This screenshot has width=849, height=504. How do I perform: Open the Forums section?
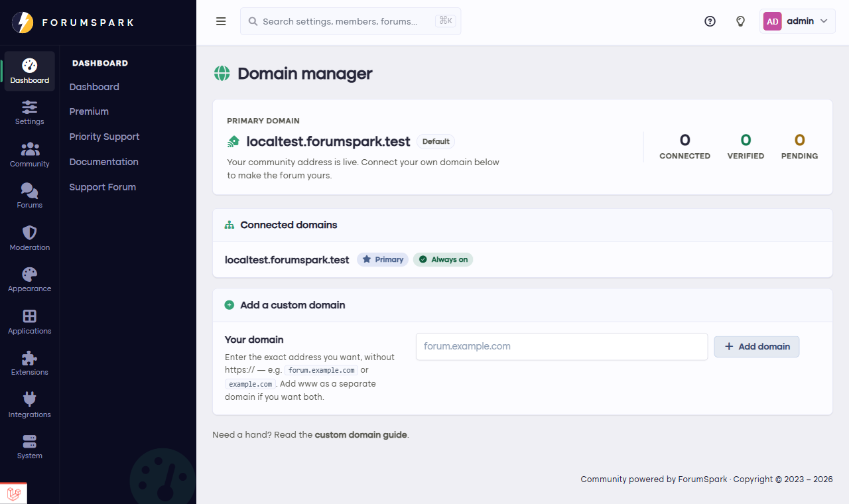tap(30, 196)
